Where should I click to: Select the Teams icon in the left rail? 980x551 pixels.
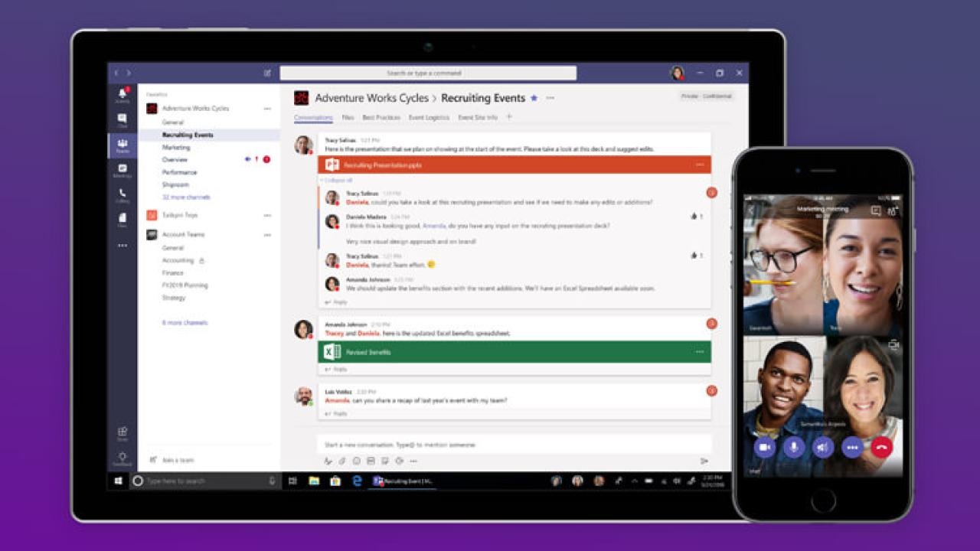click(x=122, y=145)
